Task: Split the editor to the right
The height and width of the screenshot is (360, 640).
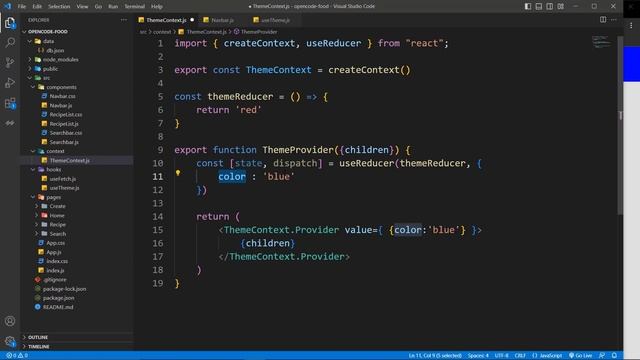Action: coord(603,20)
